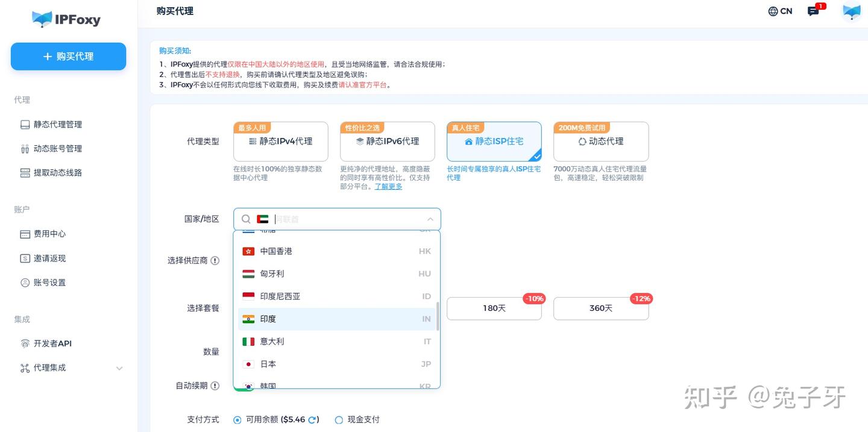Click the 静态代理管理 sidebar icon
The image size is (868, 432).
point(25,125)
